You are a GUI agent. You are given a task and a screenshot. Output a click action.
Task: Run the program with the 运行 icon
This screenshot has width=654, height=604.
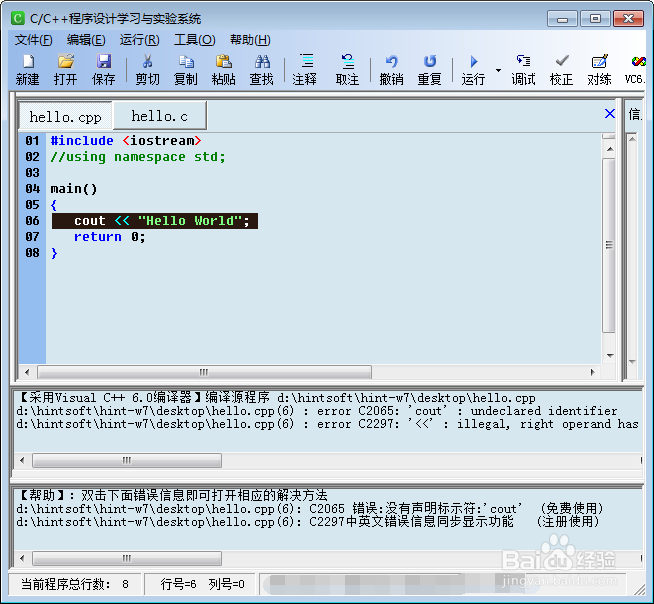point(473,70)
